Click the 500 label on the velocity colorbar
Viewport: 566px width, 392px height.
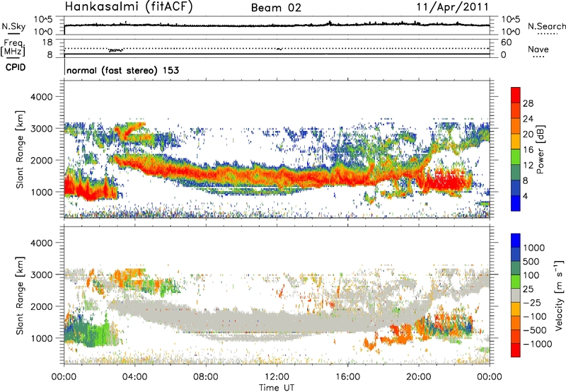tap(531, 262)
